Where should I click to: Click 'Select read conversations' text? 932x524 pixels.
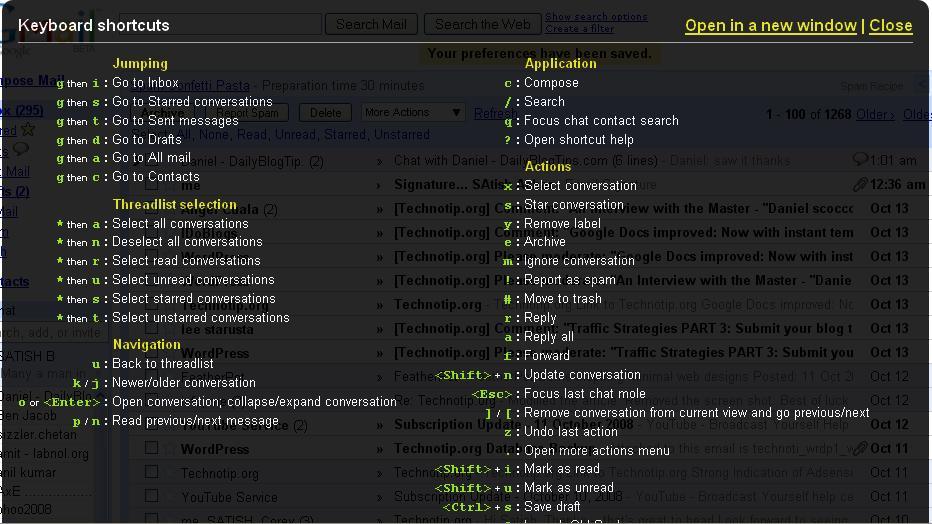pos(186,261)
